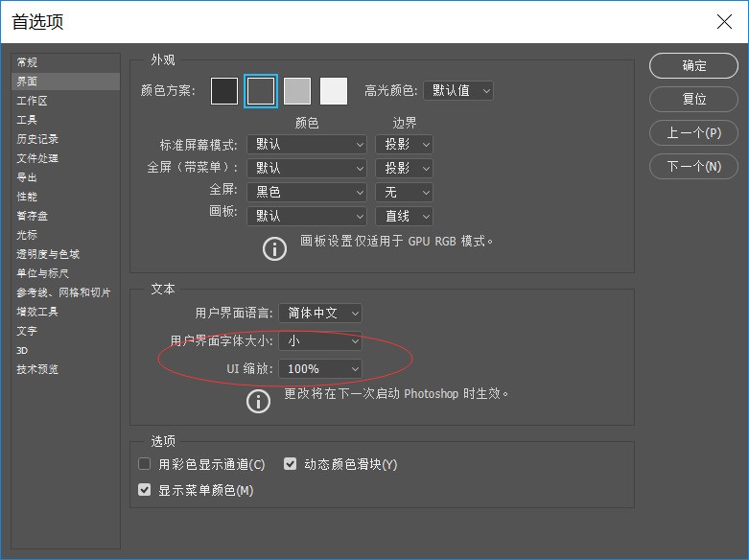Choose the lightest color scheme swatch
Image resolution: width=749 pixels, height=560 pixels.
point(333,91)
